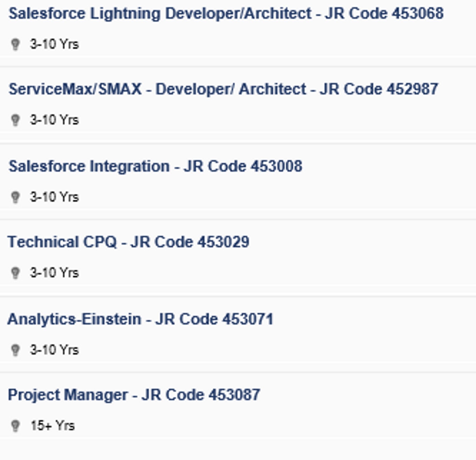Click experience bulb icon under Salesforce Integration
The width and height of the screenshot is (476, 460).
[x=15, y=197]
